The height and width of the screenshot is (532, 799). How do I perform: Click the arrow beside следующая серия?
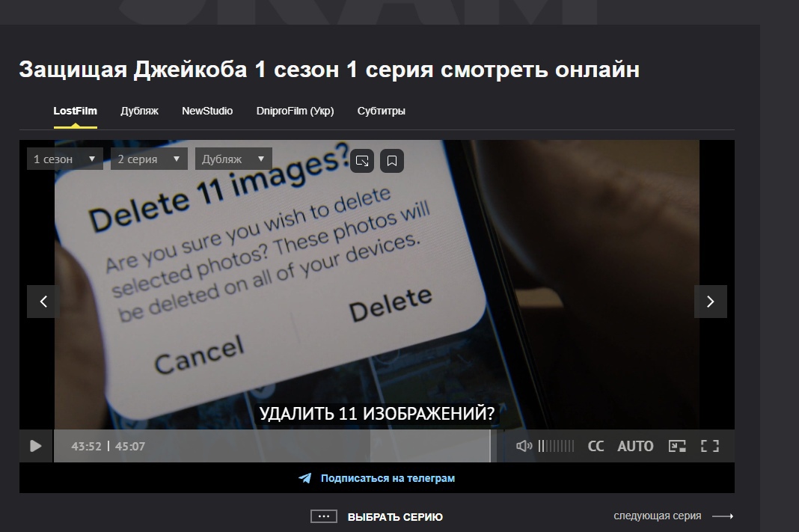pos(723,516)
